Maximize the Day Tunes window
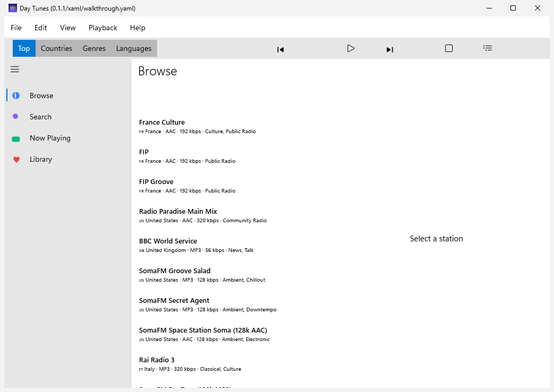The image size is (554, 392). point(513,8)
